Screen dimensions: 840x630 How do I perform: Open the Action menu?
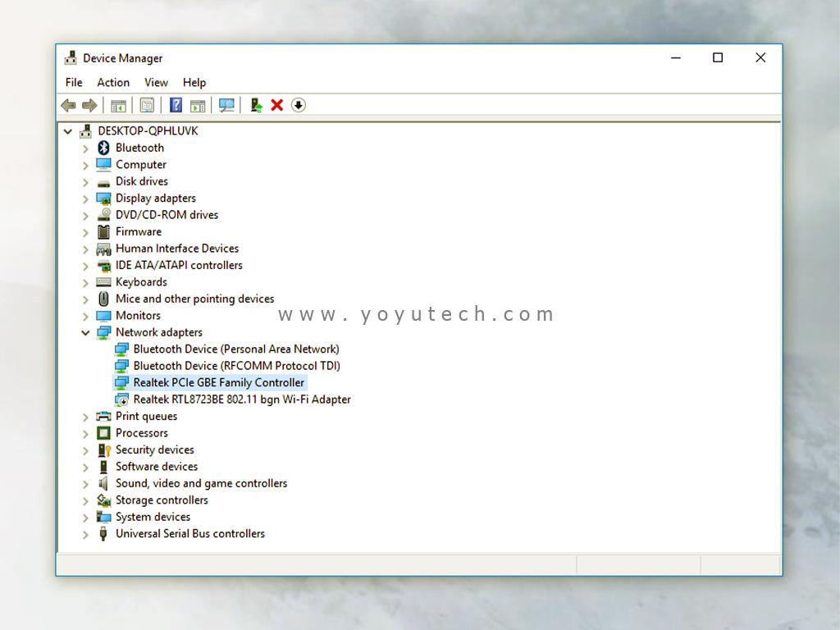pos(113,83)
